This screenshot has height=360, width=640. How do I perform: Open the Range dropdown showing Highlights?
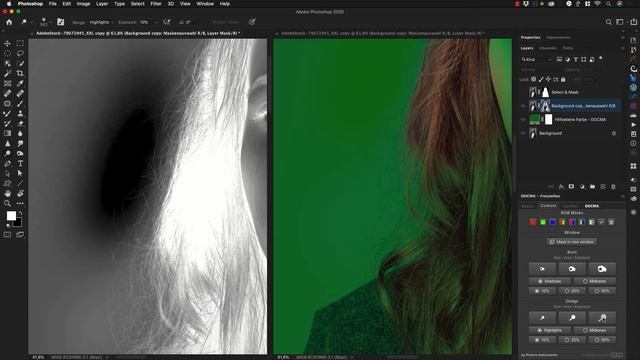tap(101, 22)
